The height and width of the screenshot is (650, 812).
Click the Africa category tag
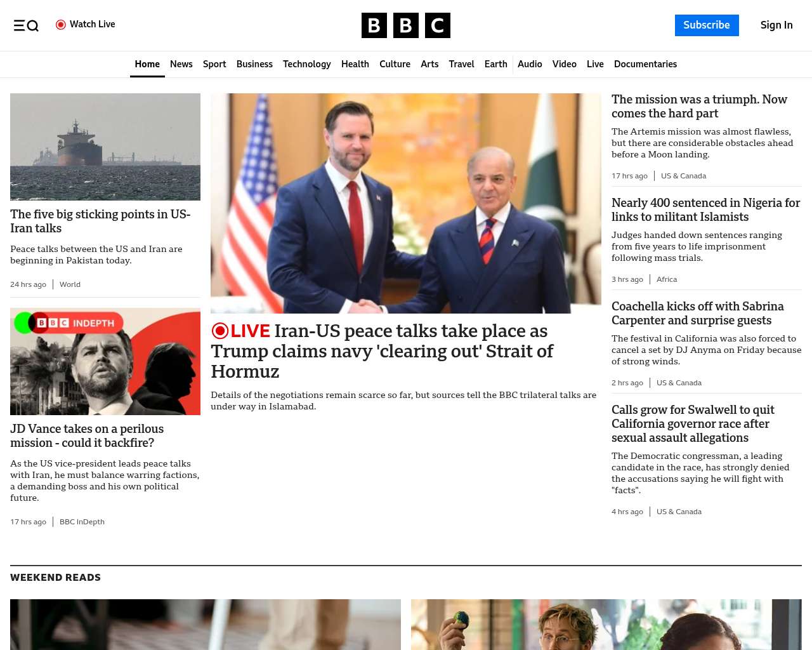click(x=667, y=279)
